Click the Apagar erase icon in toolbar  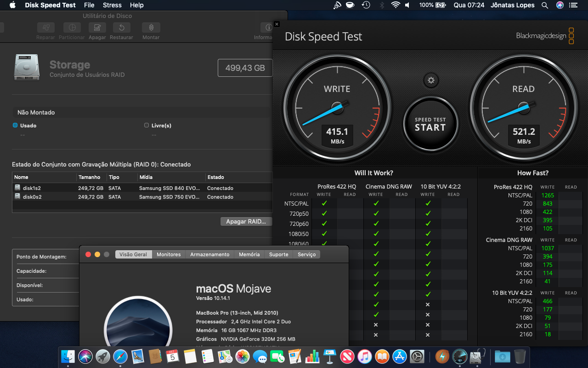coord(97,28)
